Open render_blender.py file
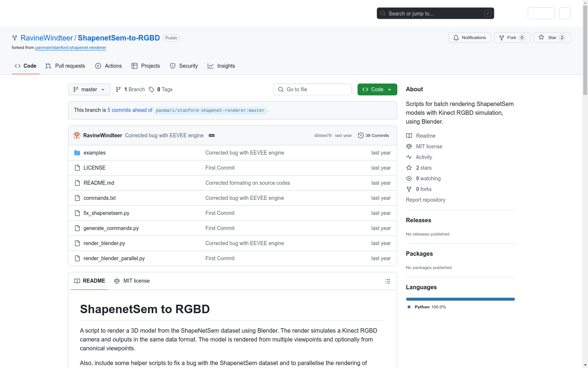The width and height of the screenshot is (588, 368). (104, 243)
